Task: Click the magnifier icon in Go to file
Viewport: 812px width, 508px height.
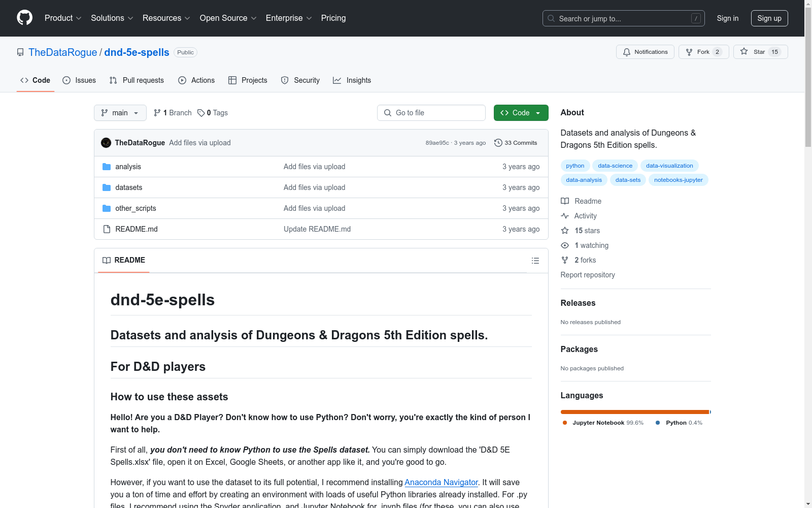Action: pos(388,113)
